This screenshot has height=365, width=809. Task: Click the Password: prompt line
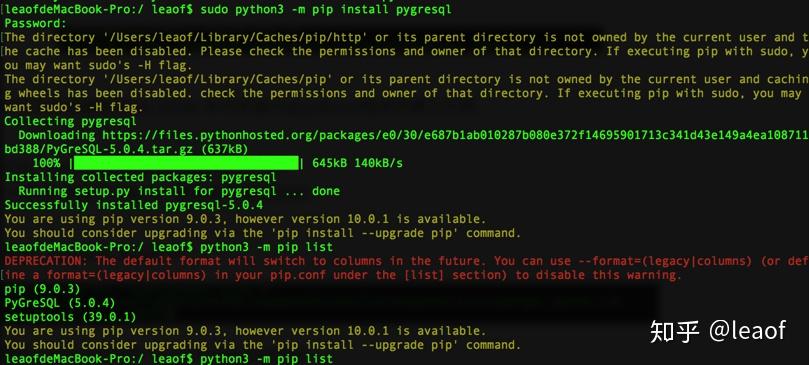[36, 23]
